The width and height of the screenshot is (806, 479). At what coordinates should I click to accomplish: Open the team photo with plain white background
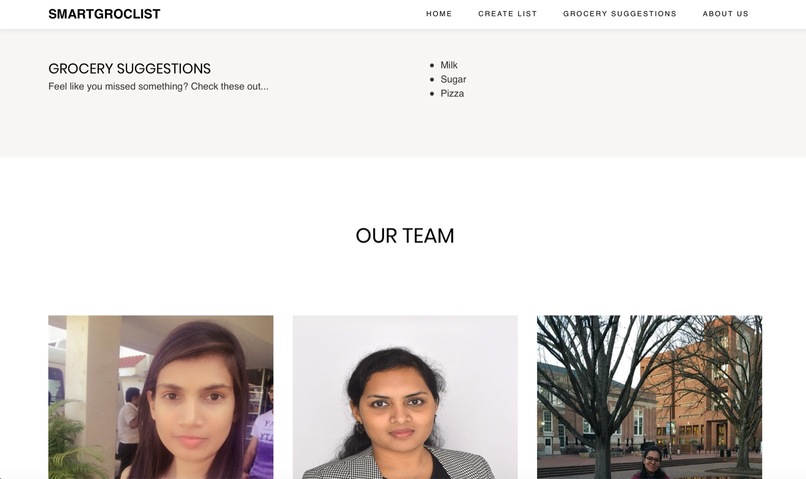405,397
